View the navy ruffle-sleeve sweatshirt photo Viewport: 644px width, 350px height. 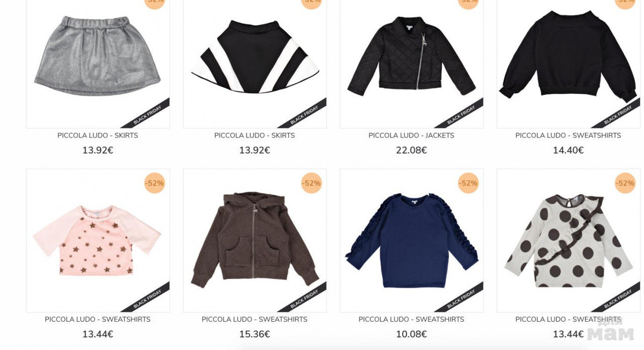tap(412, 240)
